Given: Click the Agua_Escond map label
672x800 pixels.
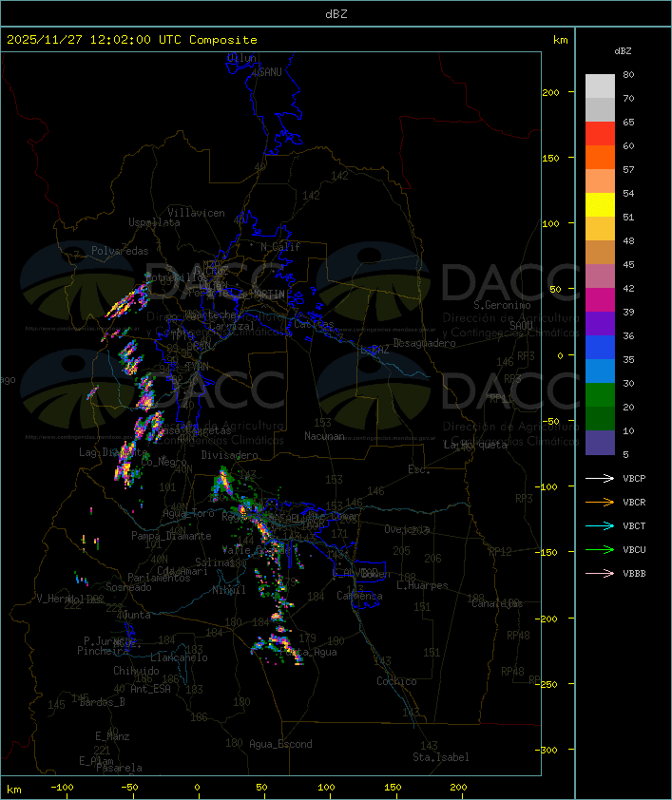Looking at the screenshot, I should (280, 744).
